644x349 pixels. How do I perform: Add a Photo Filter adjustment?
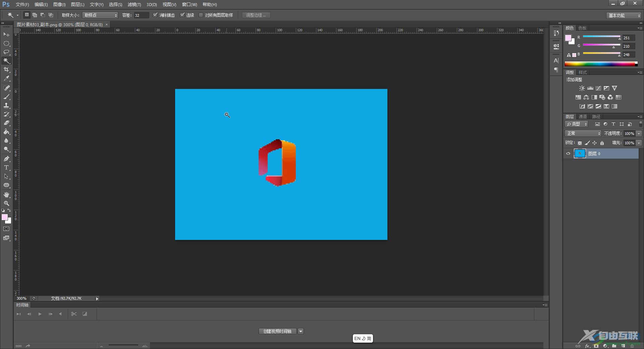pyautogui.click(x=602, y=97)
